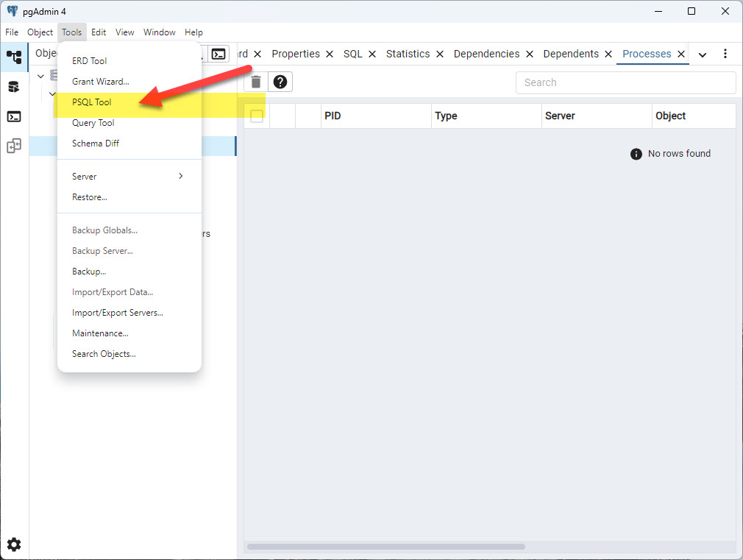Close the SQL tab
743x560 pixels.
(x=372, y=54)
